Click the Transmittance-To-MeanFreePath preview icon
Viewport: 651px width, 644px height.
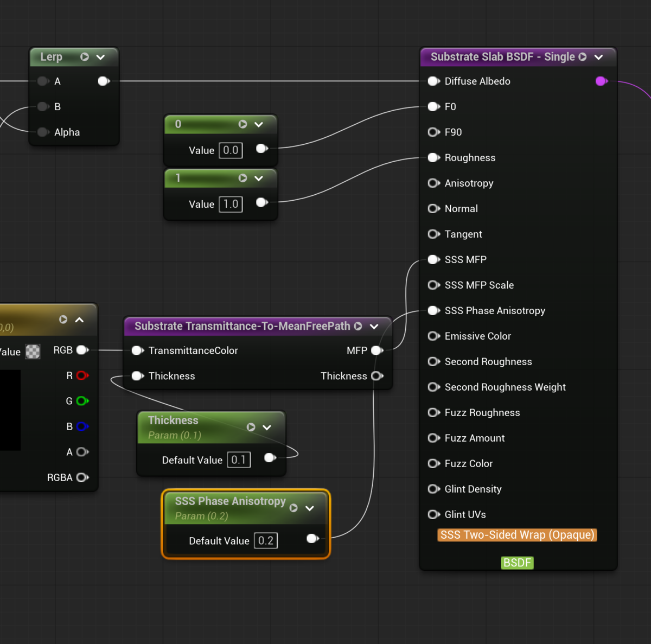coord(358,327)
